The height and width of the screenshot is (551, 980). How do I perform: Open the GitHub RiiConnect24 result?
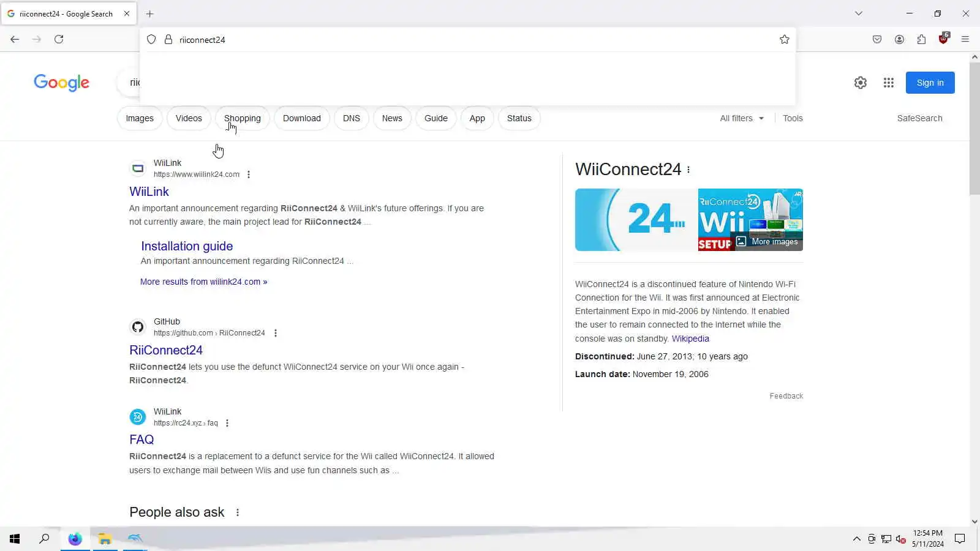click(x=166, y=350)
